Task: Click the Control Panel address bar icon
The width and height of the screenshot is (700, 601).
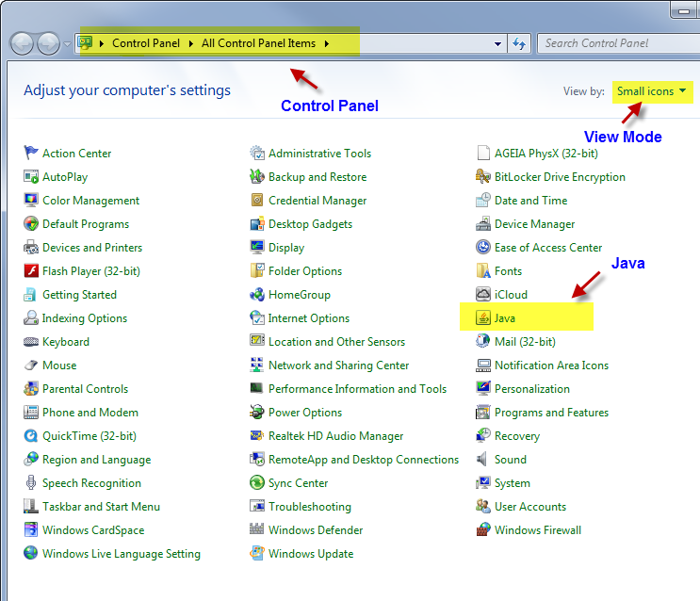Action: (x=86, y=43)
